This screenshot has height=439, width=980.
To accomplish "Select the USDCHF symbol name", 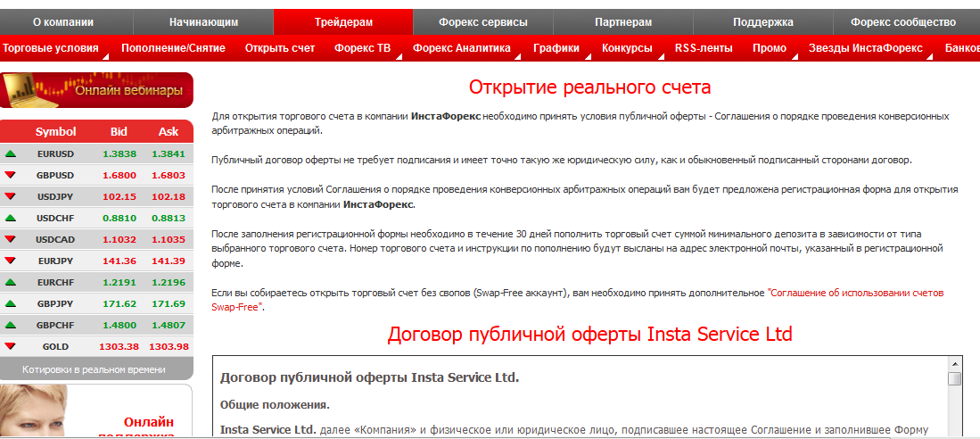I will point(55,218).
